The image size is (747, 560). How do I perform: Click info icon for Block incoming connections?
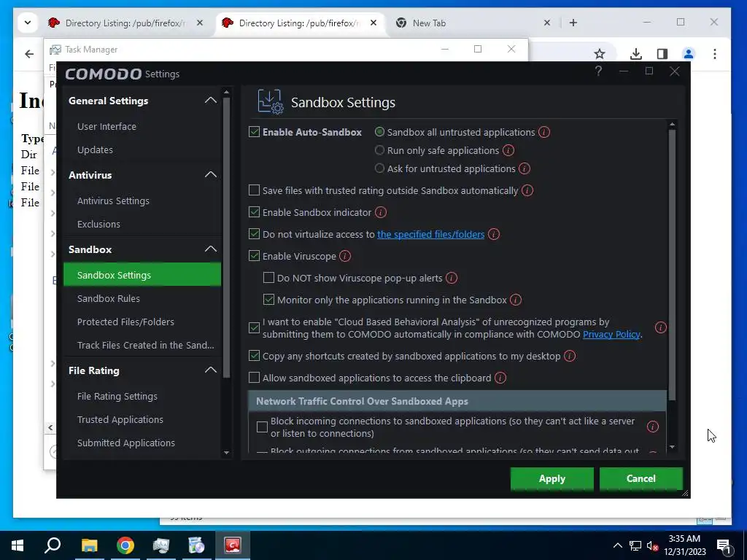pos(653,427)
